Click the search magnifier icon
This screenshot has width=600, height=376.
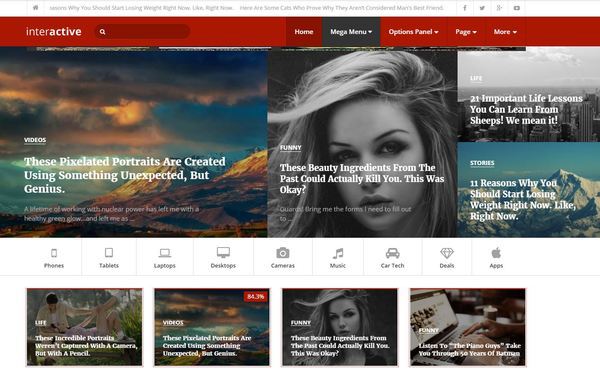click(x=103, y=32)
